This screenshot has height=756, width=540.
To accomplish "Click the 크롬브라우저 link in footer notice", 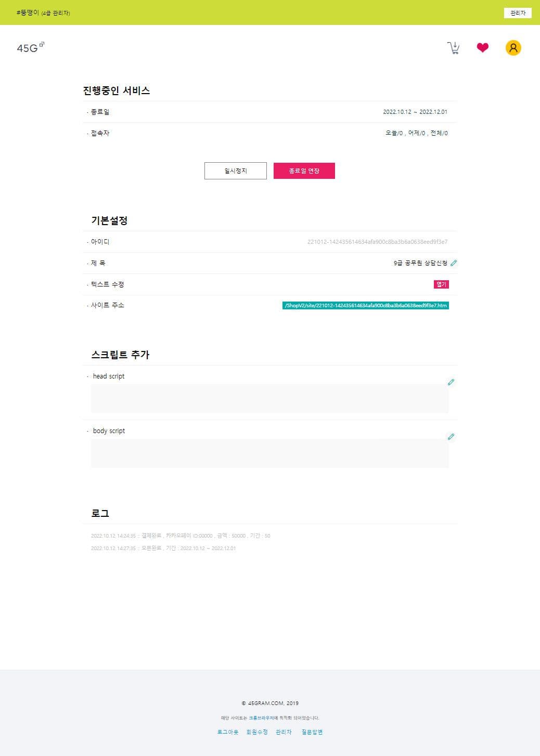I will pos(261,718).
